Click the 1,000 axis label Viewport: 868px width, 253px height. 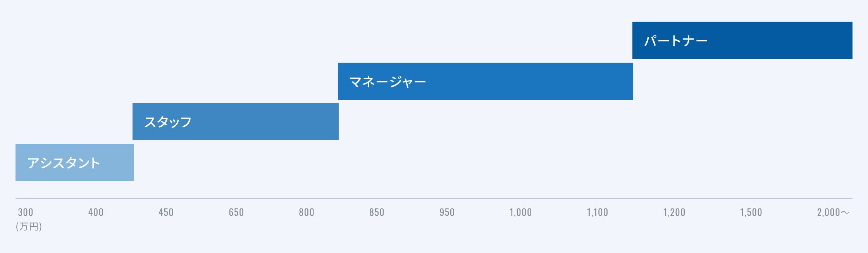coord(520,212)
